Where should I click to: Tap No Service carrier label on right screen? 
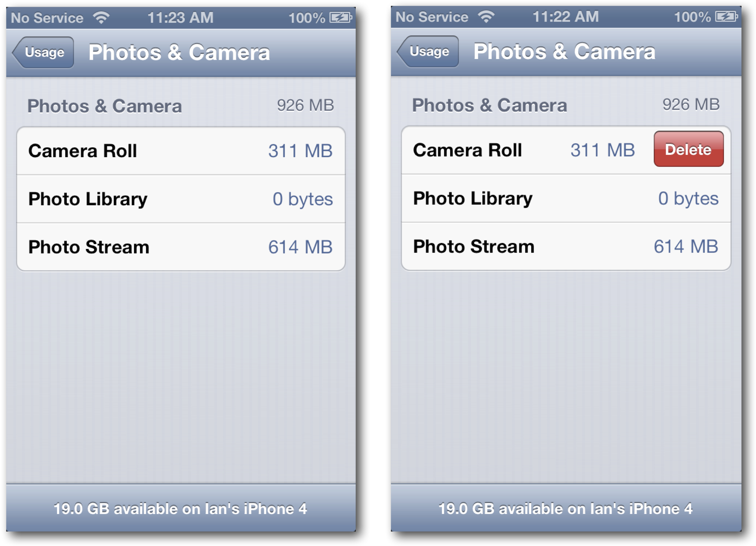pyautogui.click(x=432, y=17)
